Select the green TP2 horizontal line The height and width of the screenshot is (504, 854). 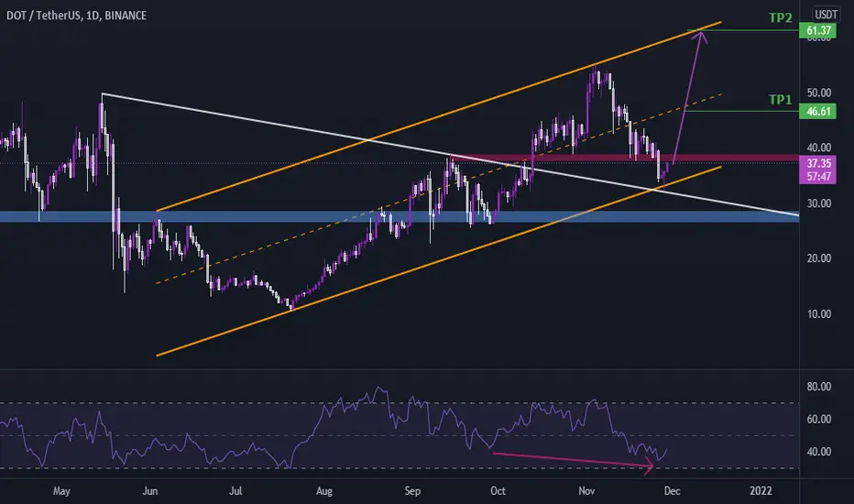(x=743, y=30)
